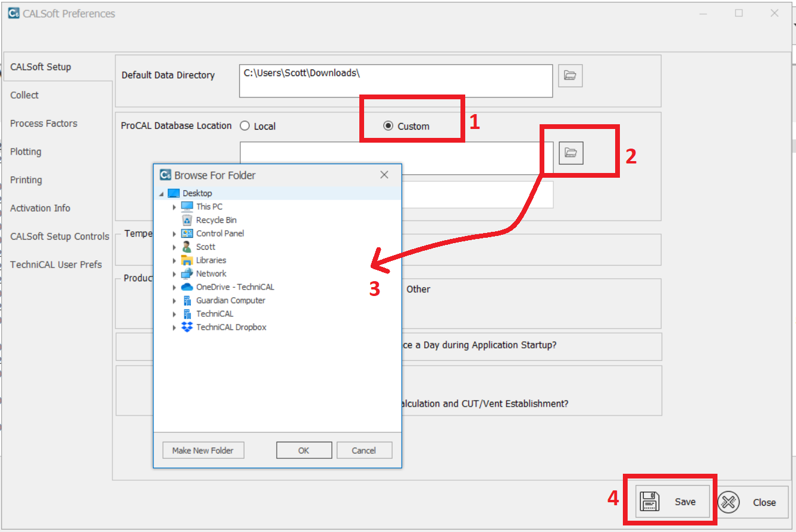Image resolution: width=796 pixels, height=532 pixels.
Task: Collapse the Desktop root node
Action: 161,194
